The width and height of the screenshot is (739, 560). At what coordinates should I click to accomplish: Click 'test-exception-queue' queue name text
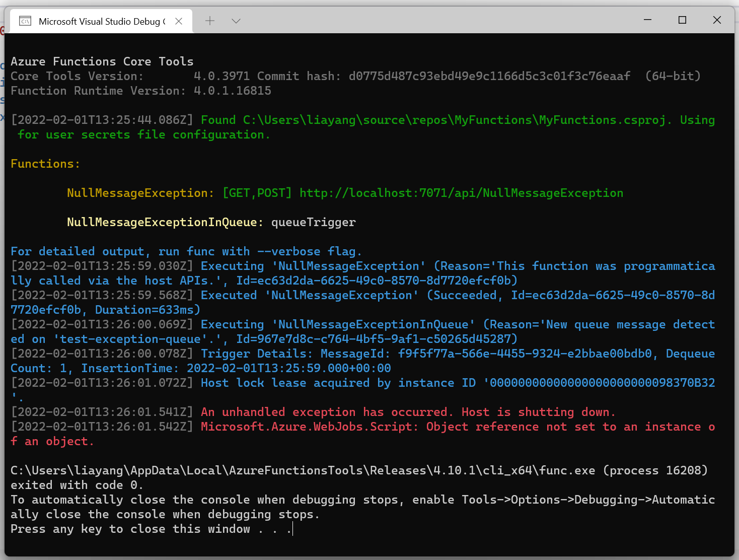click(130, 339)
